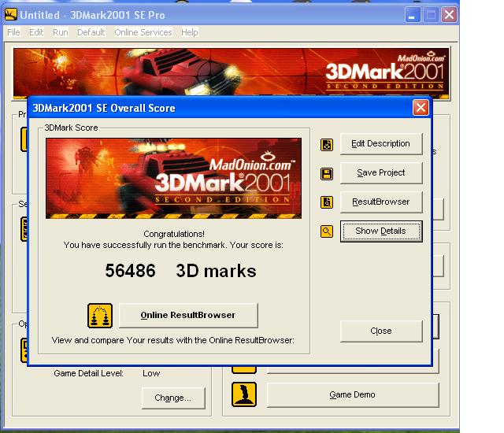Click the Game Detail Level value Low
This screenshot has height=433, width=504.
pyautogui.click(x=151, y=373)
